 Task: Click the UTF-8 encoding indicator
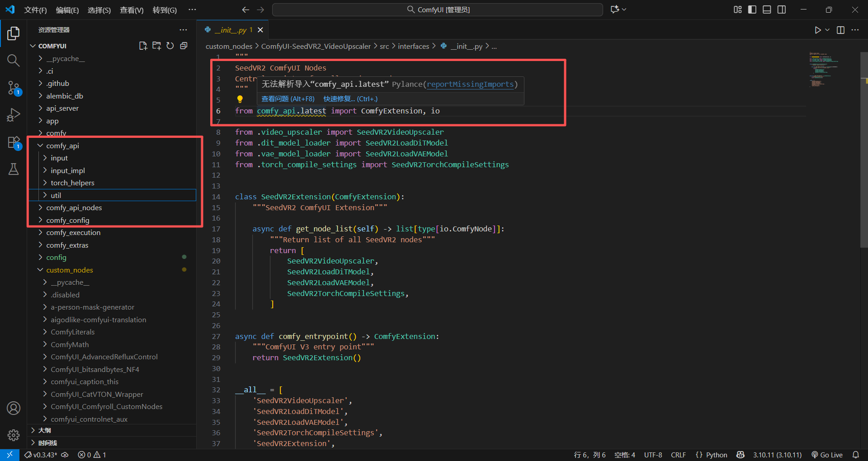pos(653,455)
